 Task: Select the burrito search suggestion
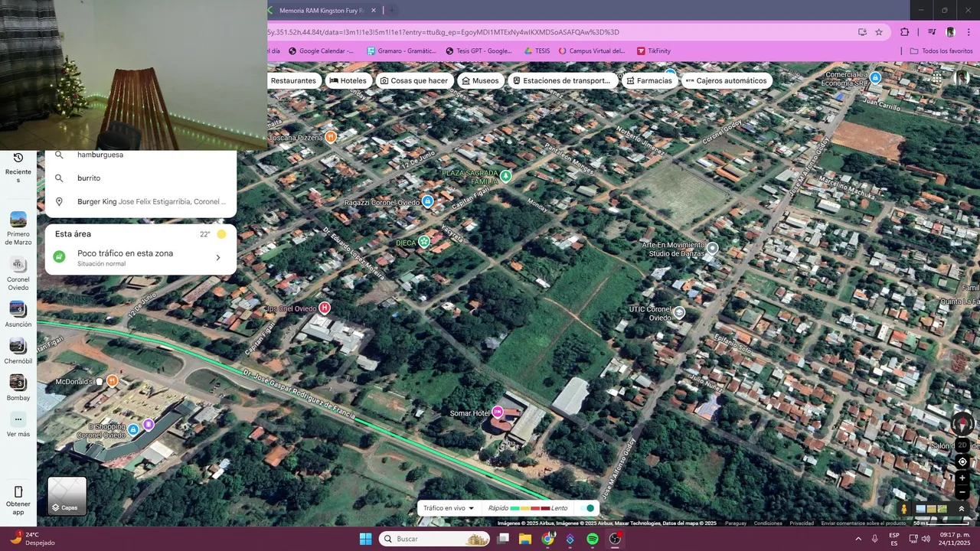coord(140,178)
